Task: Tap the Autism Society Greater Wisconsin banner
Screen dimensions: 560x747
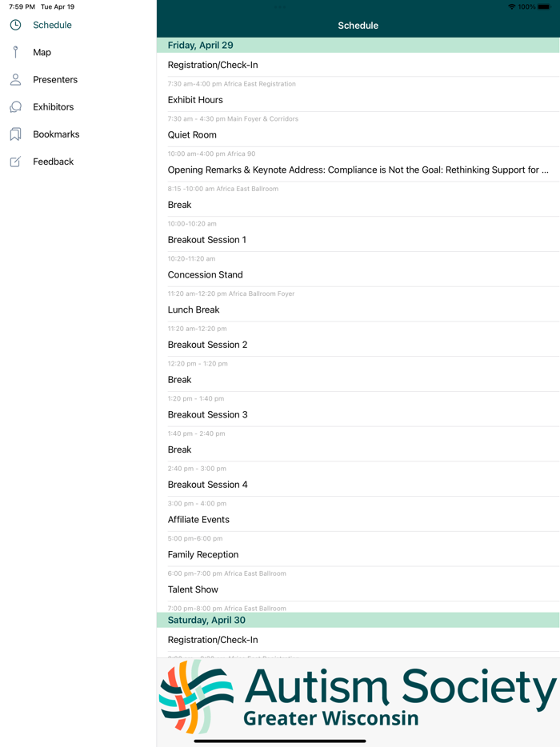Action: (x=358, y=696)
